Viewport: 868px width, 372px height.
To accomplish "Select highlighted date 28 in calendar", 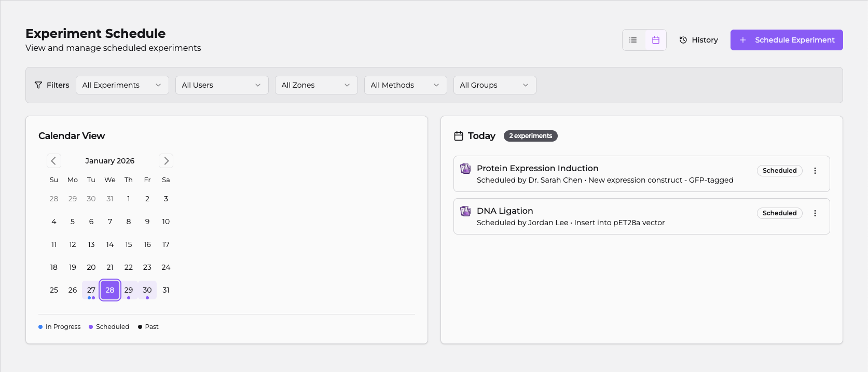I will point(110,290).
